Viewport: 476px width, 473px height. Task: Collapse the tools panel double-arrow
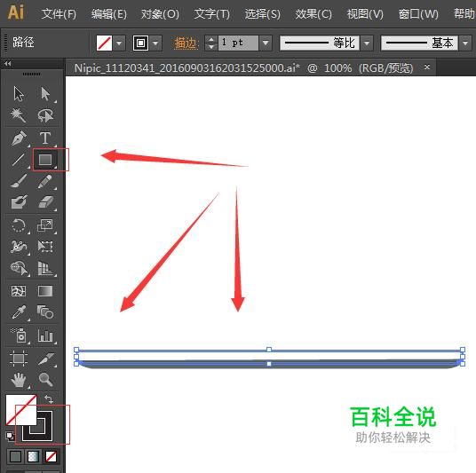click(x=8, y=63)
